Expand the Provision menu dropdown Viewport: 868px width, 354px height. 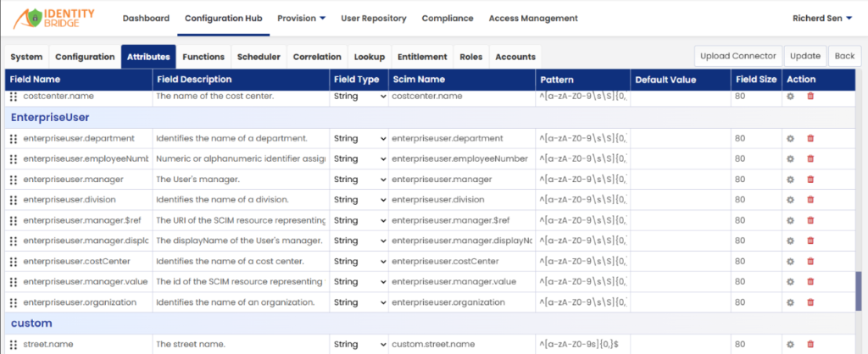pos(301,19)
